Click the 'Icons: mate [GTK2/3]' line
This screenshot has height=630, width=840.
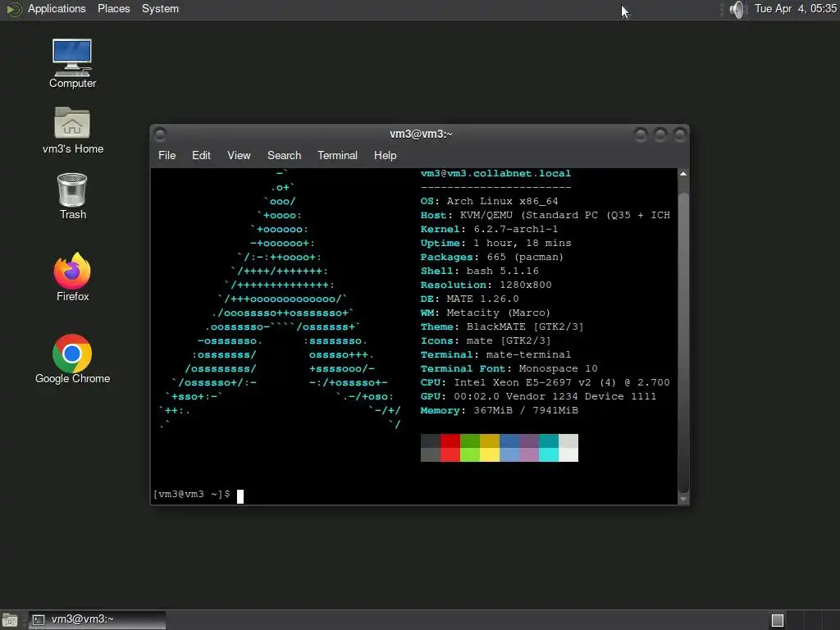click(486, 340)
